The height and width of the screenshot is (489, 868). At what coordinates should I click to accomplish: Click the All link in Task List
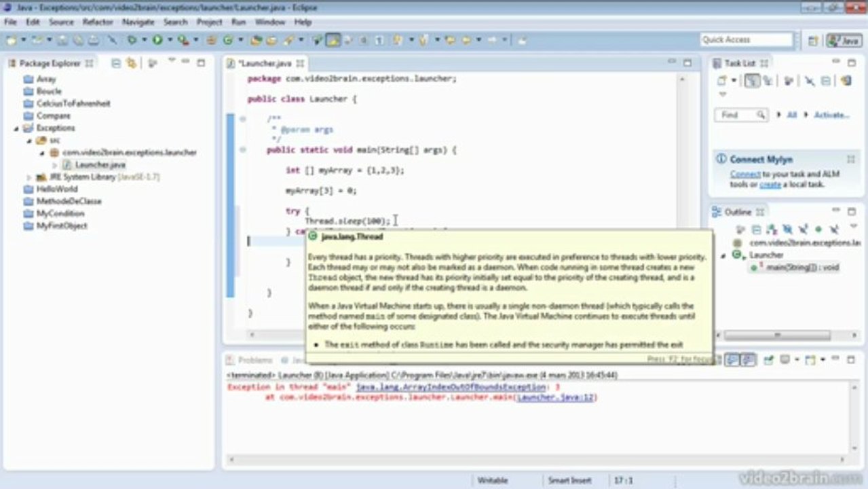click(791, 115)
